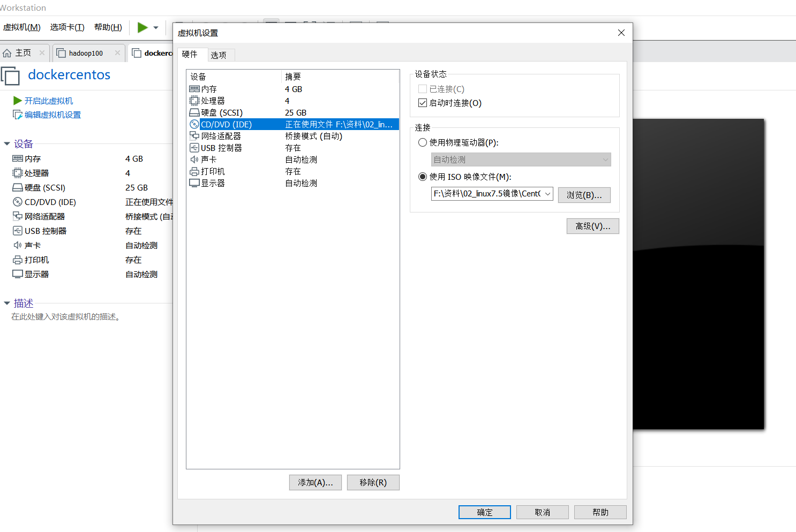Image resolution: width=796 pixels, height=532 pixels.
Task: Click the green power-on play toolbar icon
Action: pos(142,27)
